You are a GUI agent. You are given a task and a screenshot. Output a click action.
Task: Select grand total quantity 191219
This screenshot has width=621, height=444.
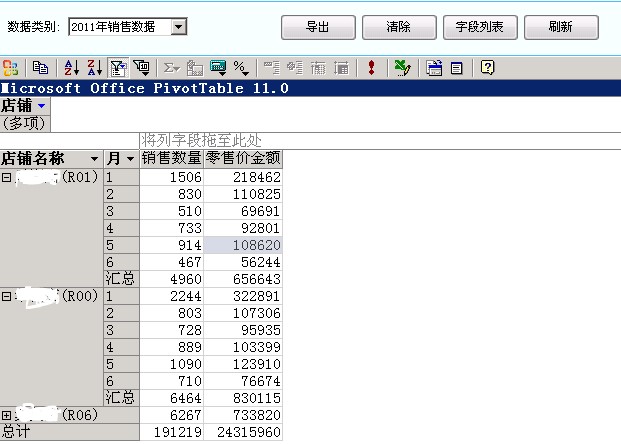tap(171, 432)
